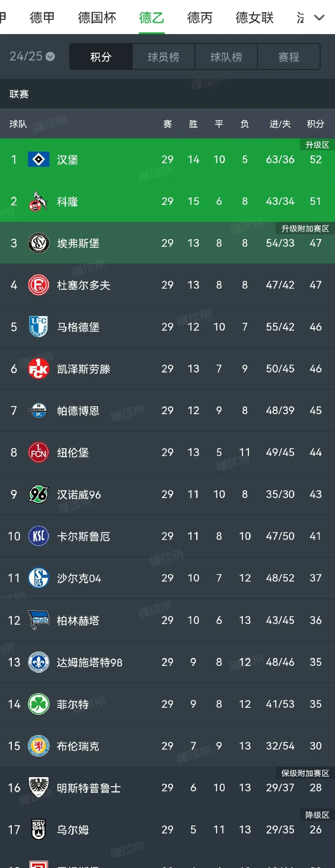335x868 pixels.
Task: Tap the Greuther Fürth (菲尔特) clover logo
Action: click(38, 704)
